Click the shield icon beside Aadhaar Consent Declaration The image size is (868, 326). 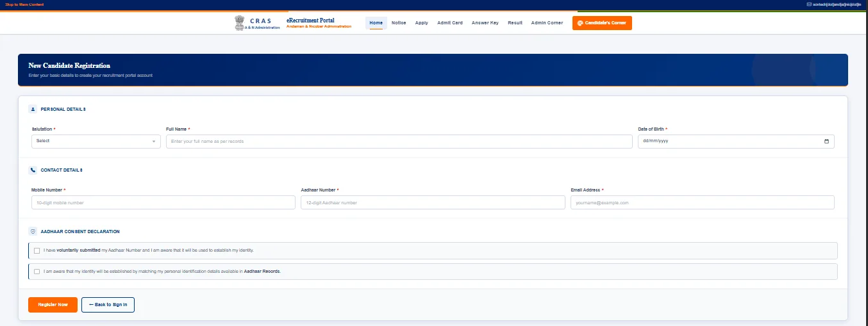(x=33, y=231)
